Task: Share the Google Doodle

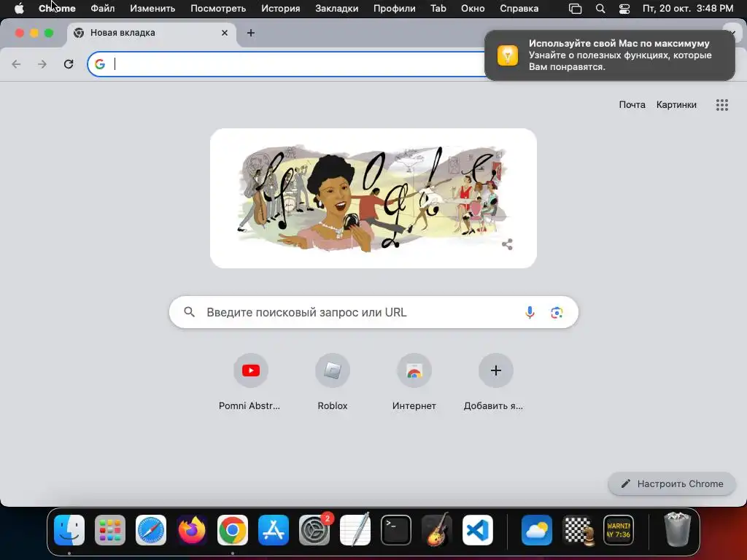Action: [507, 244]
